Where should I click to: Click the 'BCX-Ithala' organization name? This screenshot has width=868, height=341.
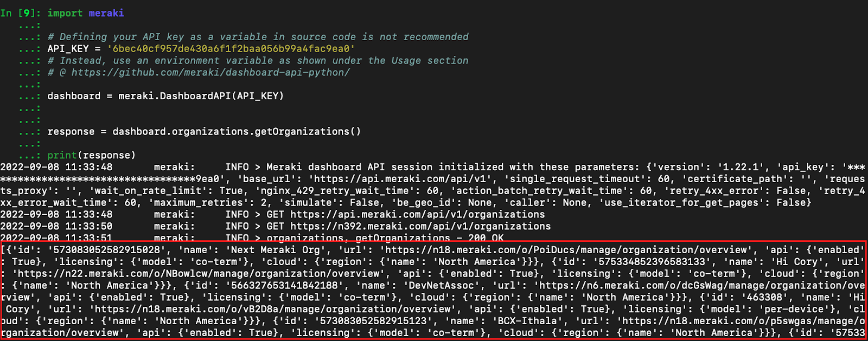coord(527,321)
